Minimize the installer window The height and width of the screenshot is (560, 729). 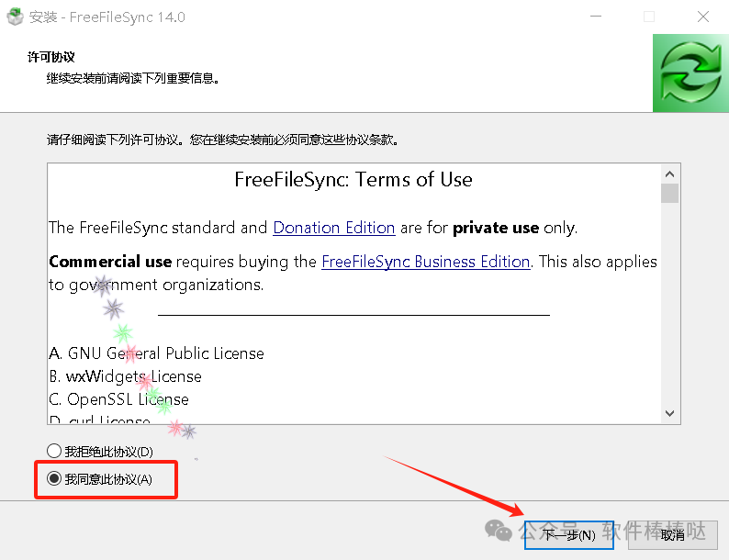tap(596, 17)
